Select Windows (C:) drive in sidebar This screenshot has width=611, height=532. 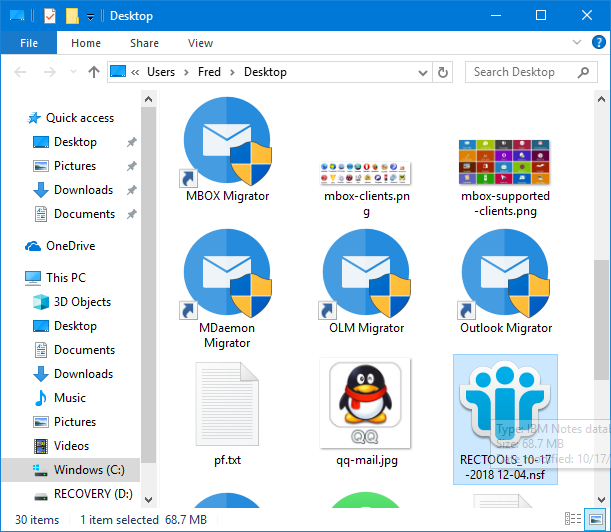[x=71, y=470]
